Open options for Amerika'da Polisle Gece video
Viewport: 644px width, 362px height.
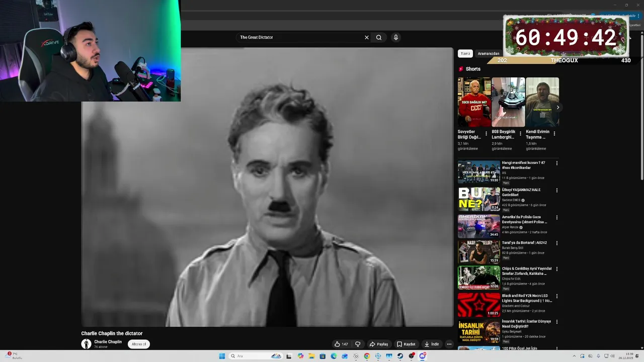(x=556, y=218)
